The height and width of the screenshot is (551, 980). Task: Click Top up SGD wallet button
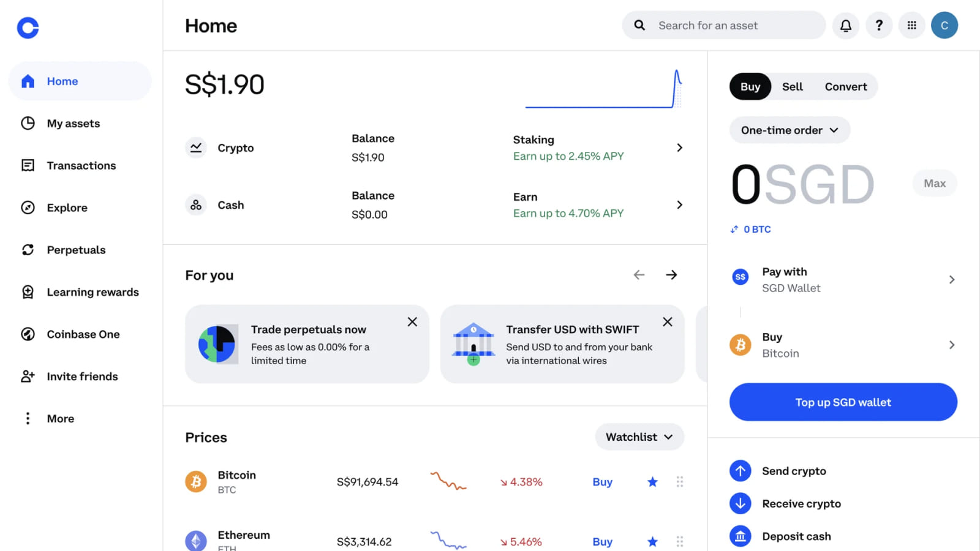point(843,402)
